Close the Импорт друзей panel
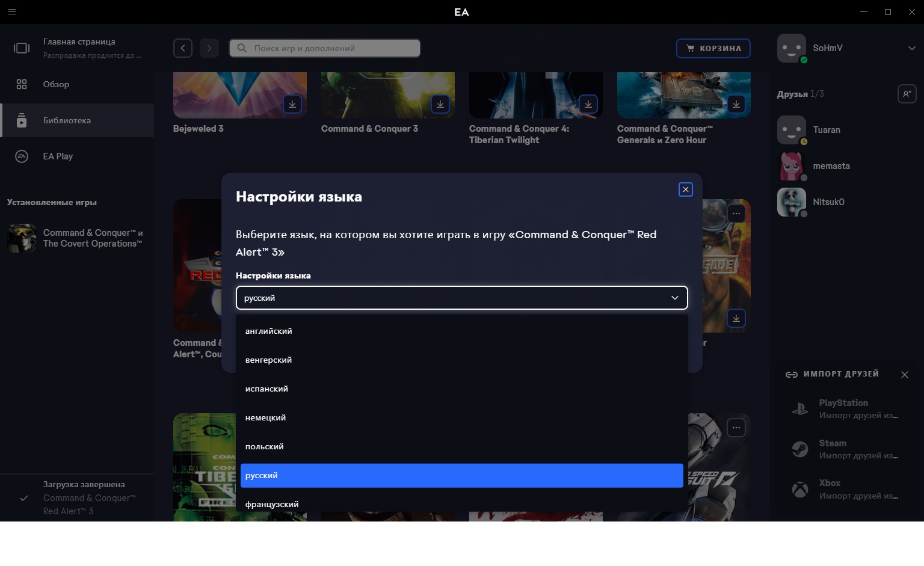Image resolution: width=924 pixels, height=566 pixels. point(905,375)
